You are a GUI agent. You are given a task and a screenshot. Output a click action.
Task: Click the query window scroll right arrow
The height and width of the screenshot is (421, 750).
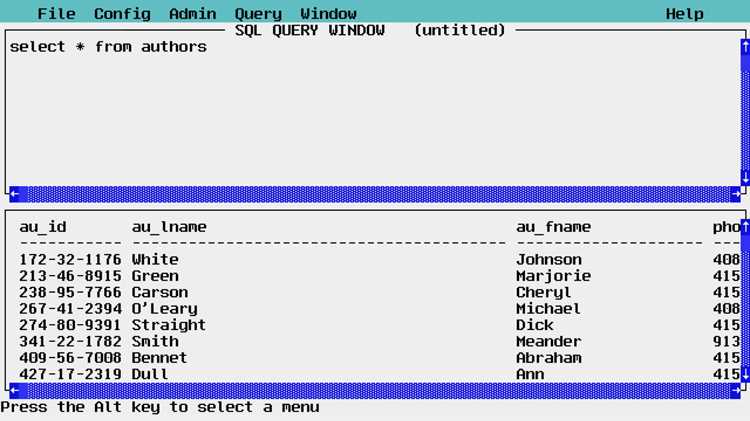pos(736,194)
